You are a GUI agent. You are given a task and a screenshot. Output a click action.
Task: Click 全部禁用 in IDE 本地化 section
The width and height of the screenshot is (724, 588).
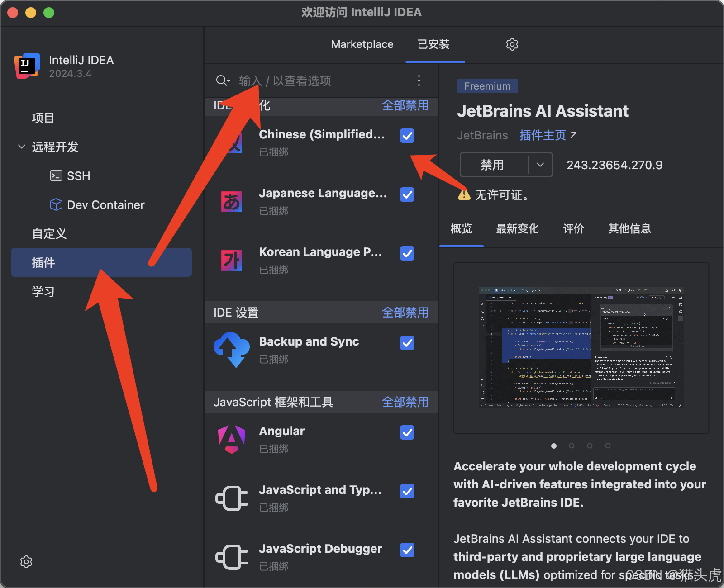pyautogui.click(x=405, y=105)
